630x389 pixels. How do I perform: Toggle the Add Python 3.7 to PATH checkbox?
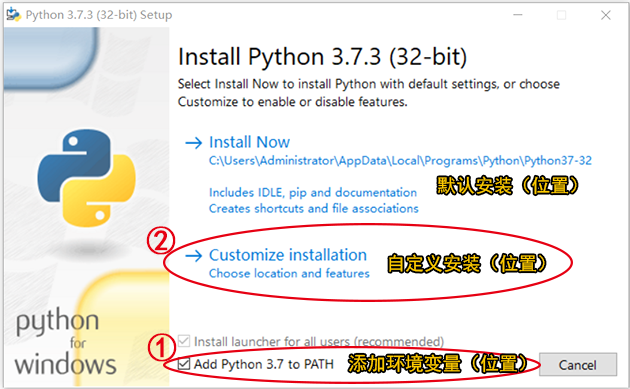tap(184, 364)
